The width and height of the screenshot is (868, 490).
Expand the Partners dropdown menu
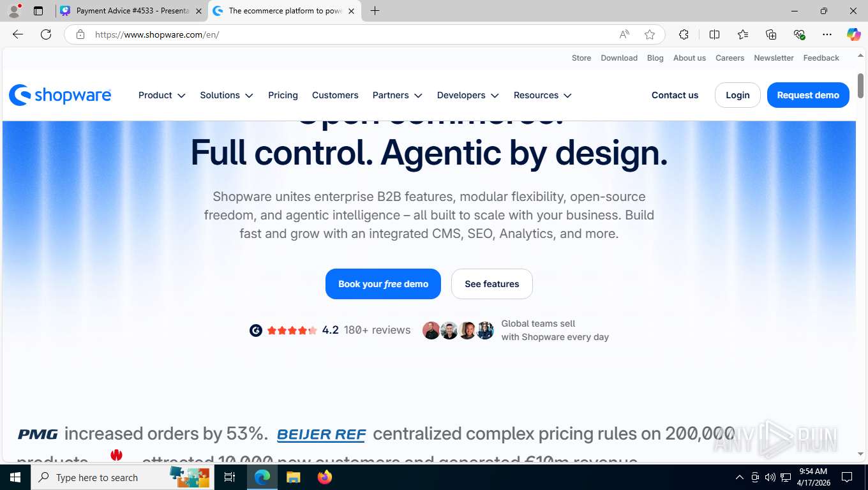point(398,95)
